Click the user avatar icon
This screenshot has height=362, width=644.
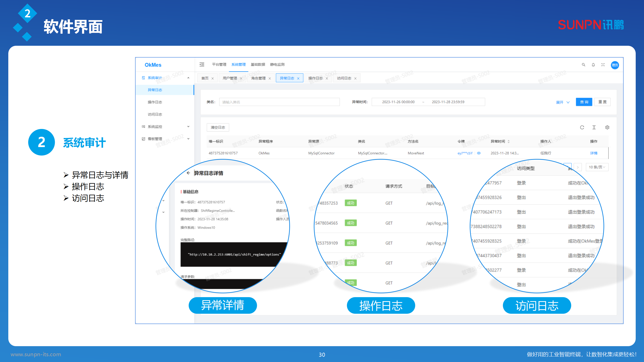click(x=615, y=65)
